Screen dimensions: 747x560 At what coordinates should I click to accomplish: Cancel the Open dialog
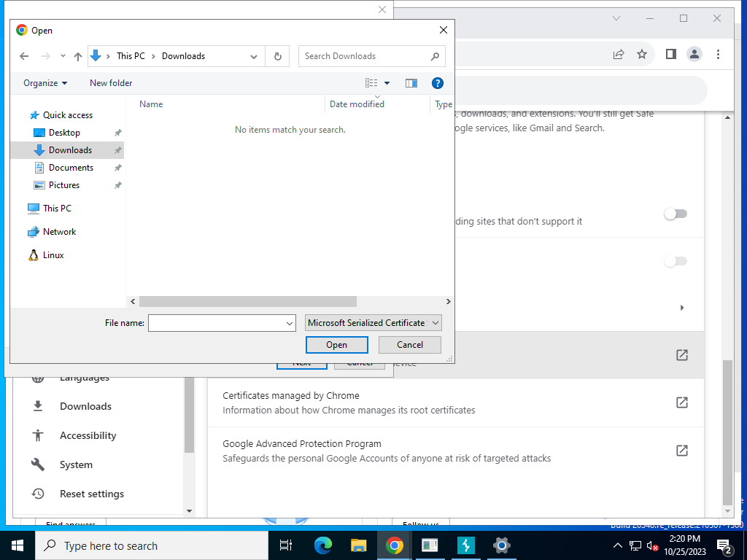coord(410,345)
